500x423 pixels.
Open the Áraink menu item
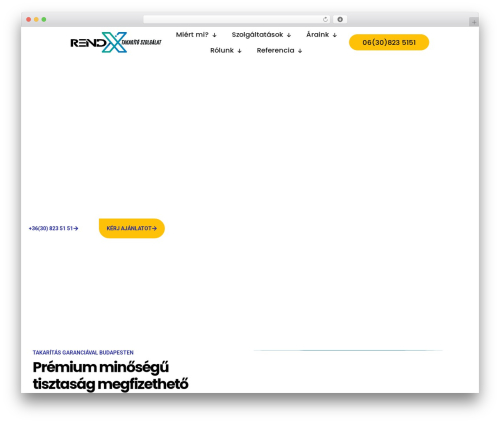(x=318, y=34)
